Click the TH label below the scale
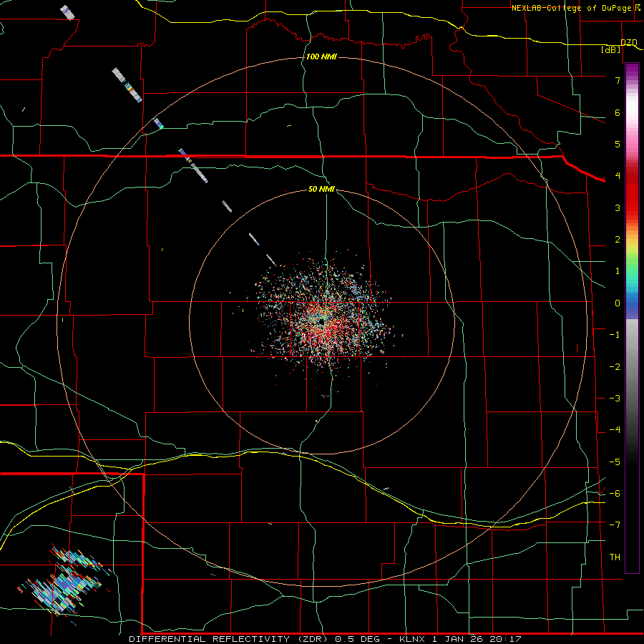The width and height of the screenshot is (644, 644). pos(615,557)
